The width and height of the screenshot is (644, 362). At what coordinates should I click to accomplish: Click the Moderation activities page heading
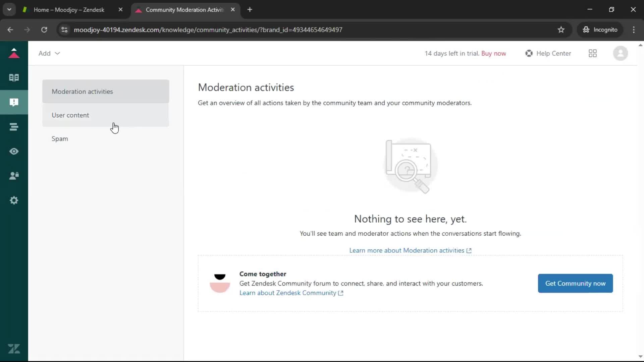click(246, 87)
